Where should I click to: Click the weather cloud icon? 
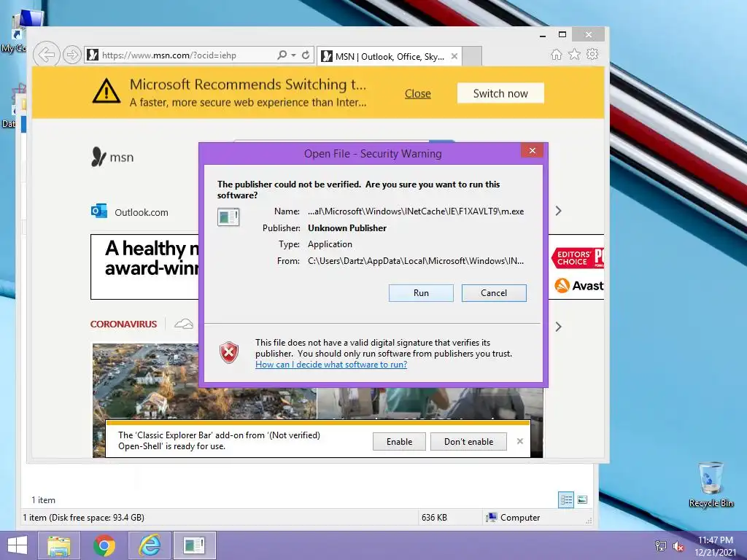[x=183, y=324]
